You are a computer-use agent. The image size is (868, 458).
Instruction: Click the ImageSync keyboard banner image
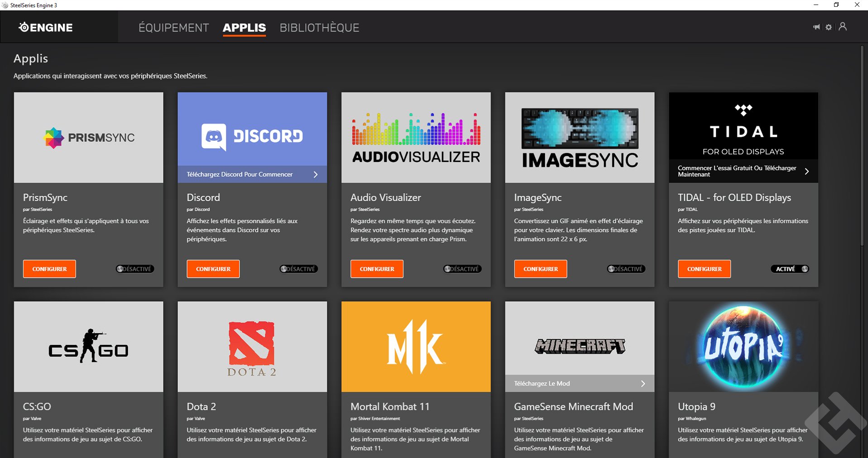pyautogui.click(x=580, y=138)
